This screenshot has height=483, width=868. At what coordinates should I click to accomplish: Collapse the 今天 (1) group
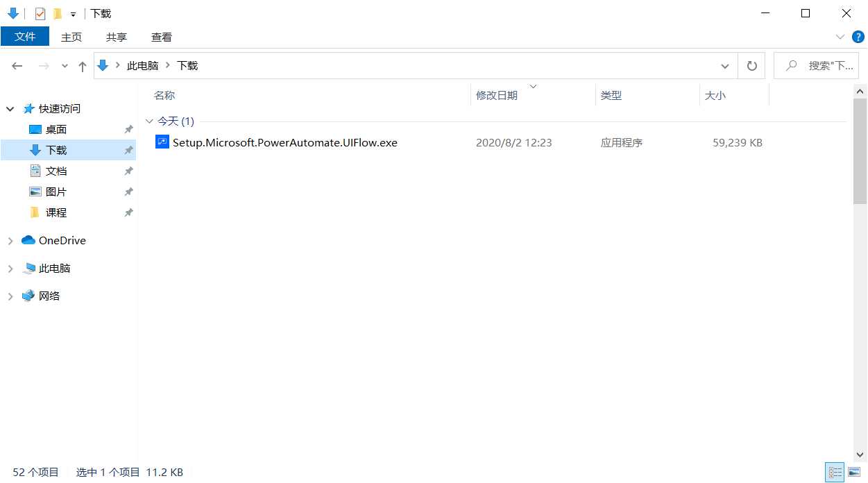pyautogui.click(x=149, y=121)
